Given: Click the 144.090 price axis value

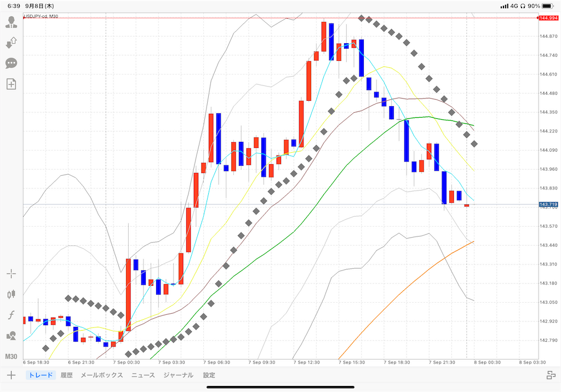Looking at the screenshot, I should (548, 150).
